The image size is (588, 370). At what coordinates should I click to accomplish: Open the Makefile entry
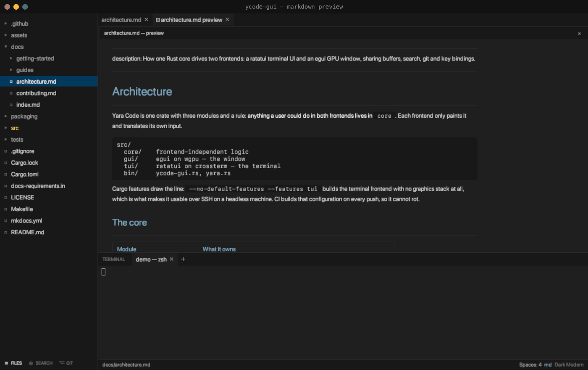tap(49, 209)
